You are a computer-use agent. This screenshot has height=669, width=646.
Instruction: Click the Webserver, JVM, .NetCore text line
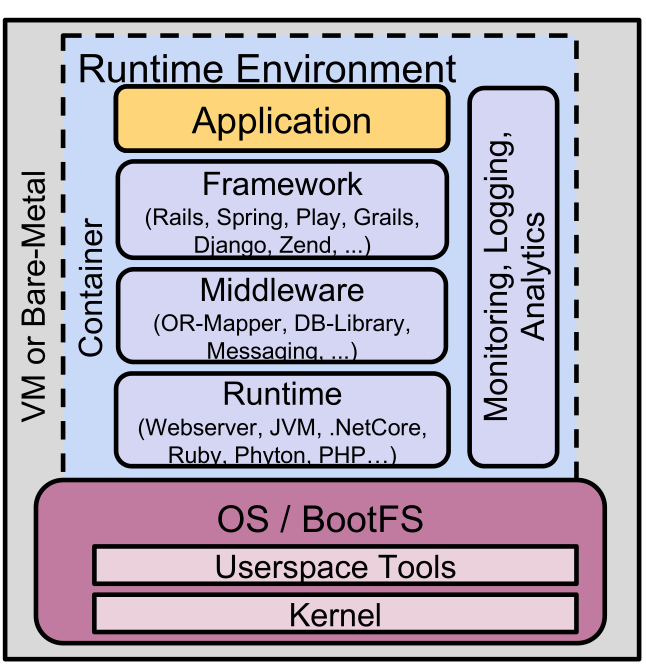281,428
